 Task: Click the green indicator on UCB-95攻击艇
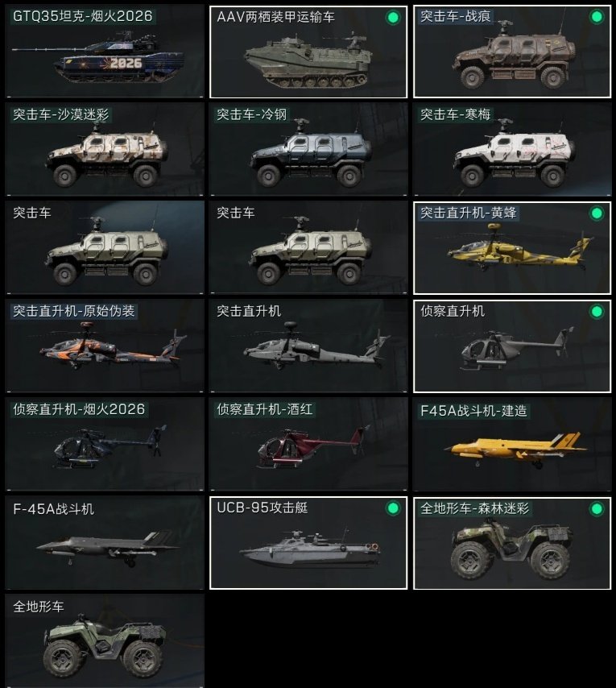point(393,508)
